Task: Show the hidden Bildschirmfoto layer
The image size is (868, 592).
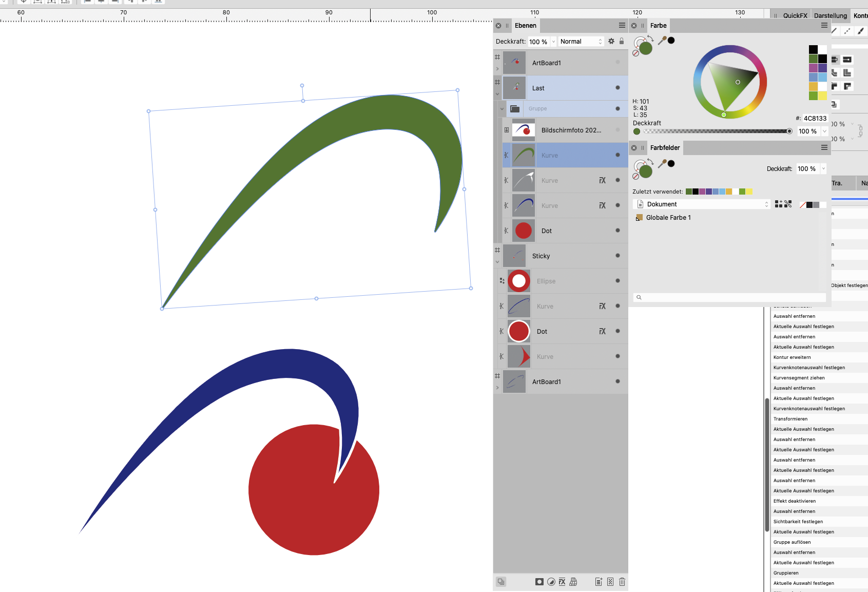Action: click(x=618, y=130)
